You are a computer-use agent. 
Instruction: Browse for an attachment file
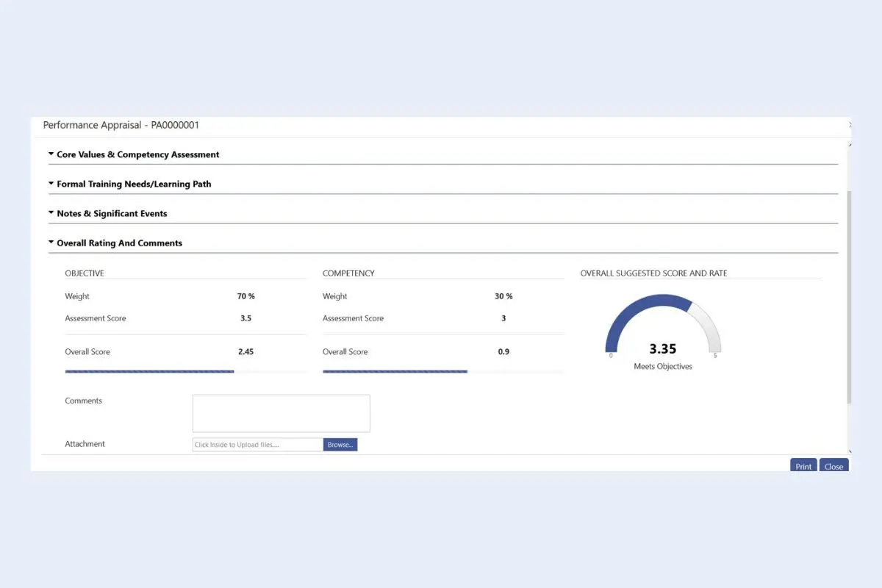coord(340,445)
